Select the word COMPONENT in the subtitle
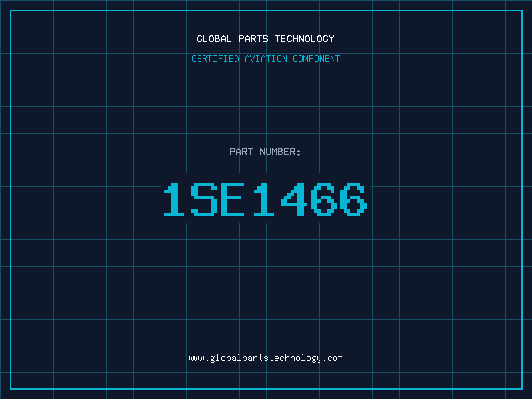 [316, 59]
